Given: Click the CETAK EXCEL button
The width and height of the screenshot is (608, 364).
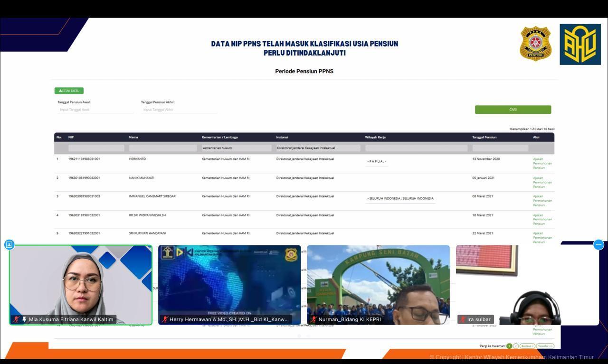Looking at the screenshot, I should 69,91.
